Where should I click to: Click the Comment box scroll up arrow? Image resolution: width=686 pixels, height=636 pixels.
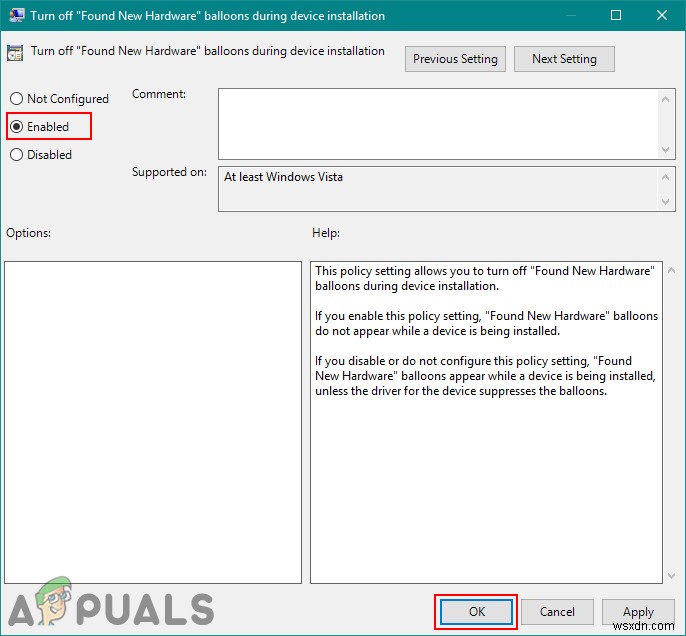[666, 99]
